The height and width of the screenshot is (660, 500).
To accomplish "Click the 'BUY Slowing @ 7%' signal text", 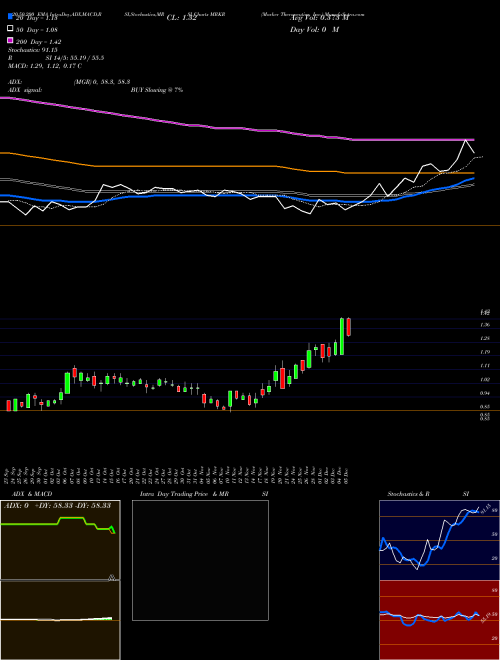I will 157,90.
